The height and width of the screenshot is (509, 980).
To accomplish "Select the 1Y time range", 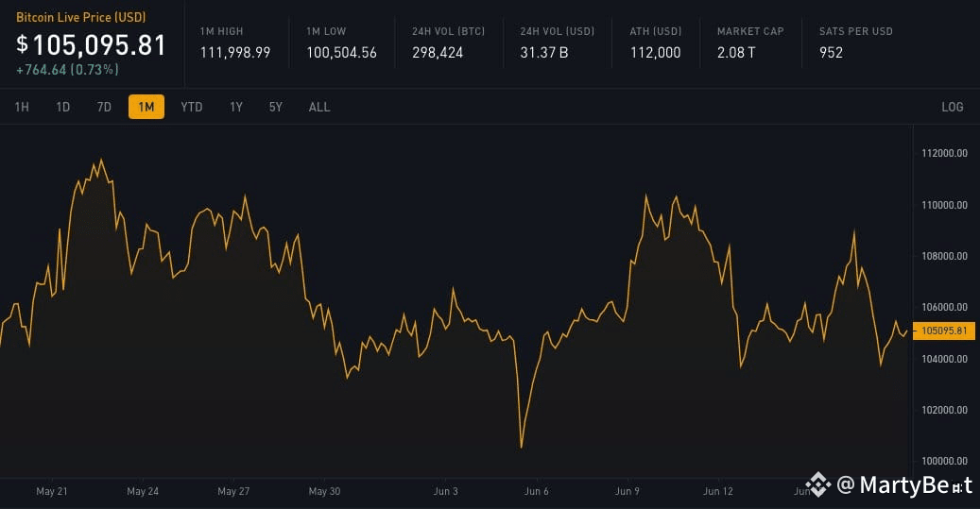I will click(x=236, y=107).
